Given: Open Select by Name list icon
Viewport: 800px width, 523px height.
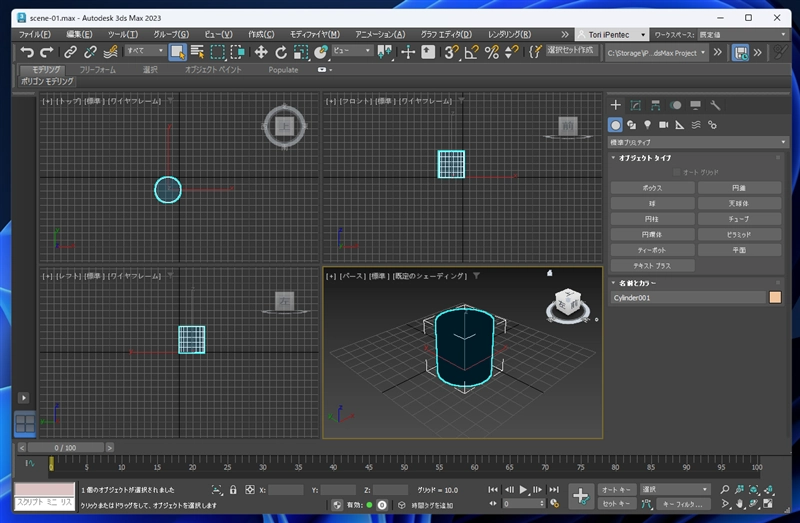Looking at the screenshot, I should (197, 52).
